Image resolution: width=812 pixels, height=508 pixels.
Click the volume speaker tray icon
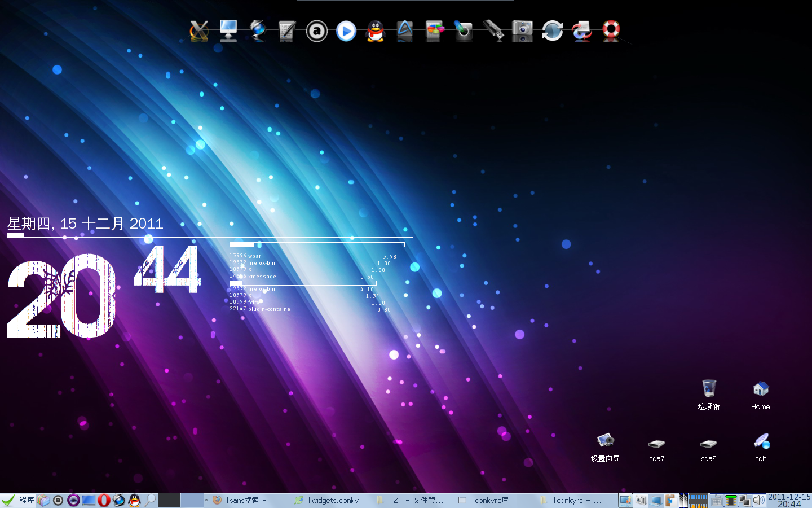pos(758,500)
